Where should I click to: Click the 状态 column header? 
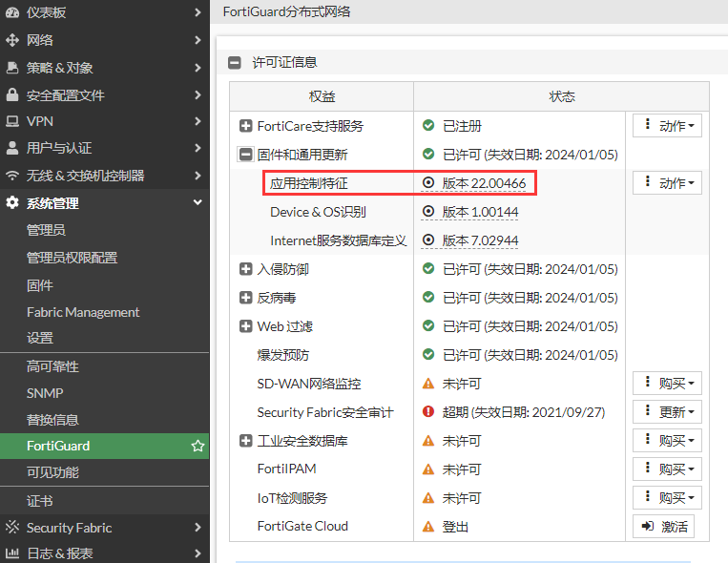coord(562,96)
